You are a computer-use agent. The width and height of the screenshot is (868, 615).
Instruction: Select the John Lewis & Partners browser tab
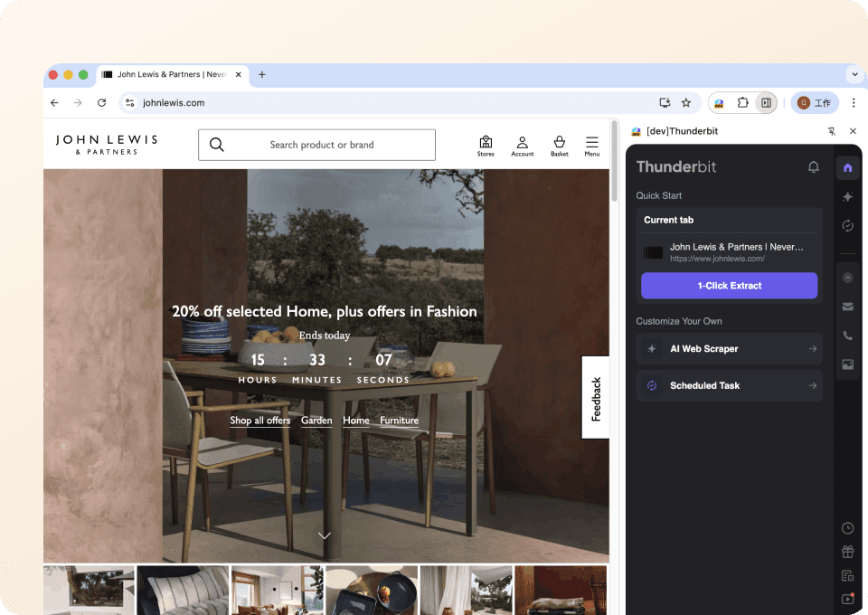(x=172, y=74)
